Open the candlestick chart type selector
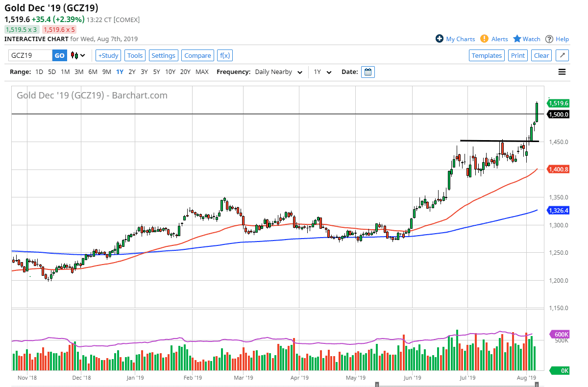 coord(78,55)
